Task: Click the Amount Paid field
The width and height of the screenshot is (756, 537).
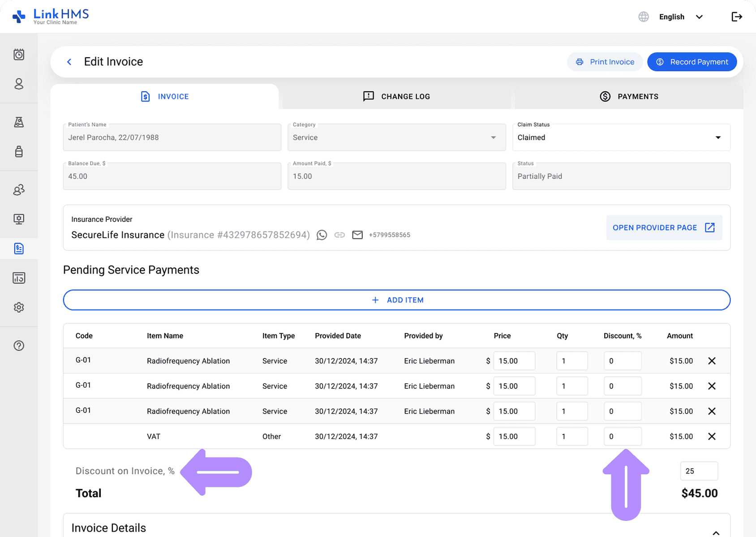Action: click(x=396, y=176)
